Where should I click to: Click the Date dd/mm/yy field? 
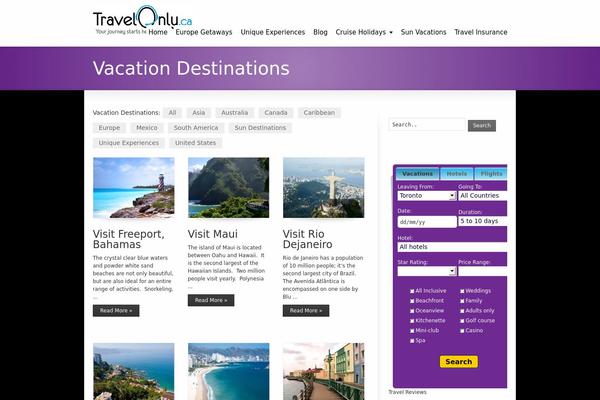(427, 222)
